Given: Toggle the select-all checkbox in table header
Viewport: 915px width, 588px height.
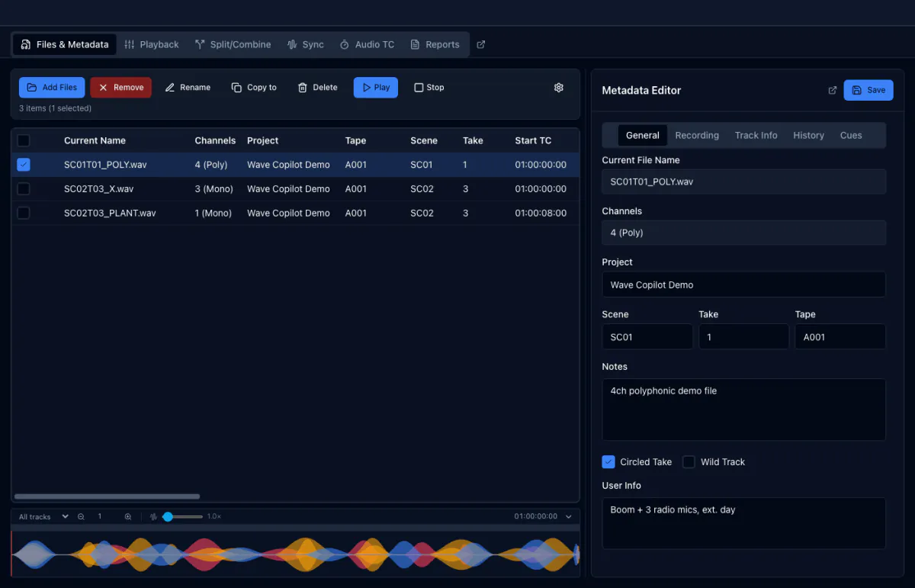Looking at the screenshot, I should [24, 140].
